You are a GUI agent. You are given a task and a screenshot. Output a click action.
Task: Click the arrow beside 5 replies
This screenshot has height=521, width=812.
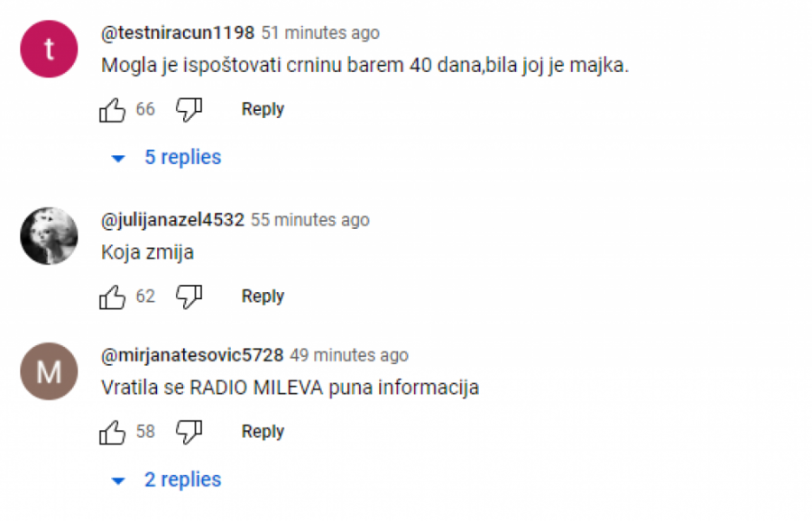[118, 159]
